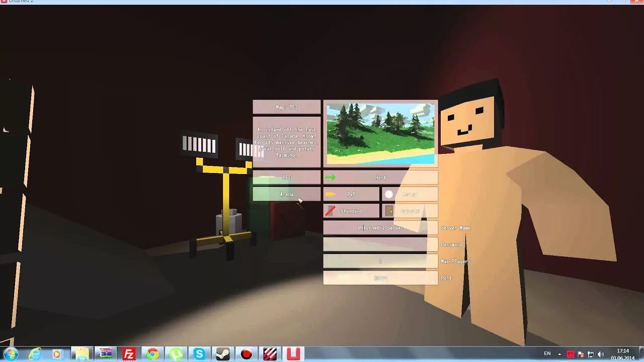Click the 'Port' label text

click(446, 278)
